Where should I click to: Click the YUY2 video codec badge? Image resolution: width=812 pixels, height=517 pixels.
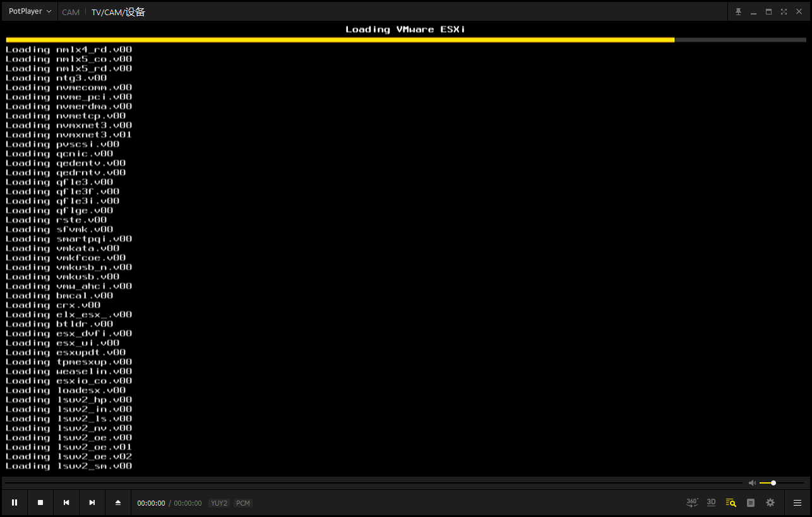219,503
